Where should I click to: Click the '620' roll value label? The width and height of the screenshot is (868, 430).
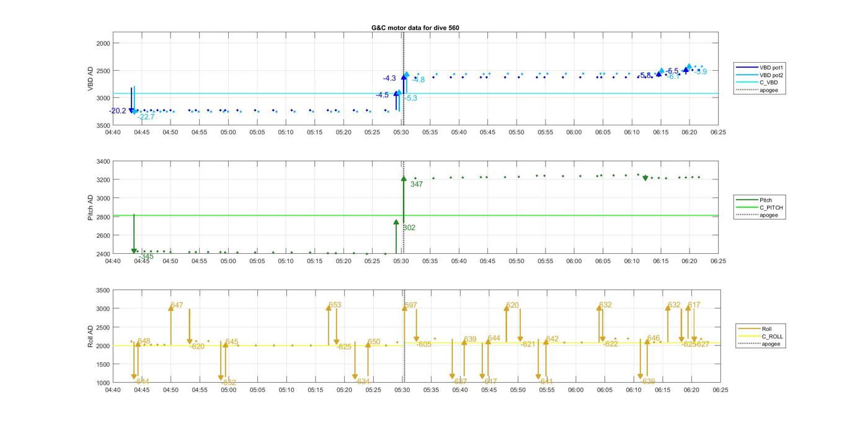coord(512,305)
